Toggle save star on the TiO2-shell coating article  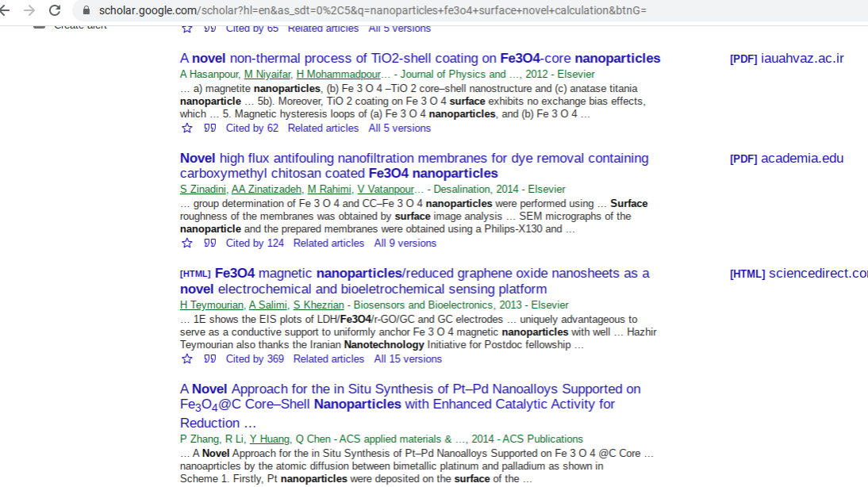[187, 128]
